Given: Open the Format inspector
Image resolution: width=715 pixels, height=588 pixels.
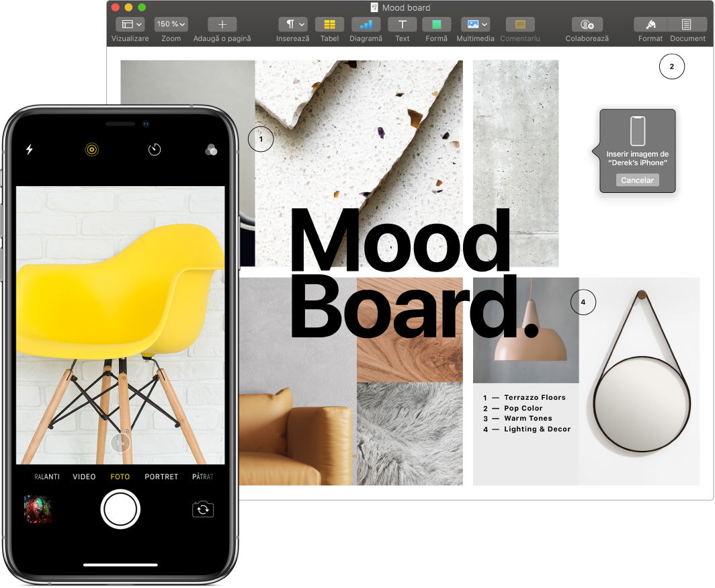Looking at the screenshot, I should (650, 24).
